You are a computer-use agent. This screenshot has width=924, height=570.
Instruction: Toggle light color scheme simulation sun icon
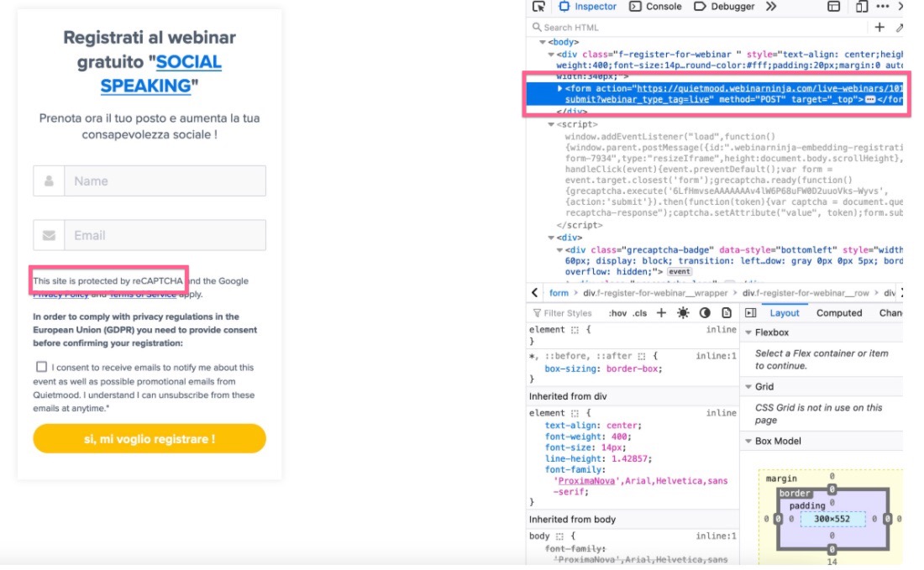[683, 312]
